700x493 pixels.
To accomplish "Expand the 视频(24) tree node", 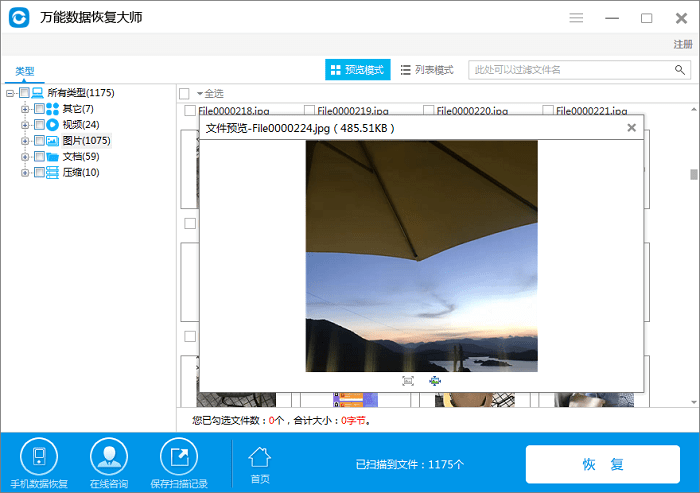I will [x=25, y=125].
